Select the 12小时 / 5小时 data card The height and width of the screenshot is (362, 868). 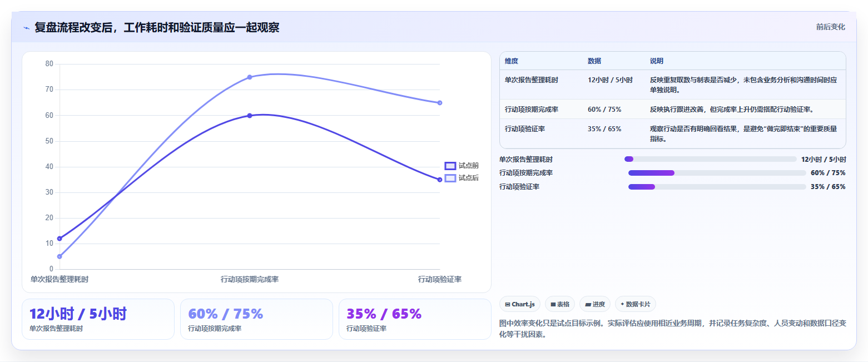tap(98, 319)
